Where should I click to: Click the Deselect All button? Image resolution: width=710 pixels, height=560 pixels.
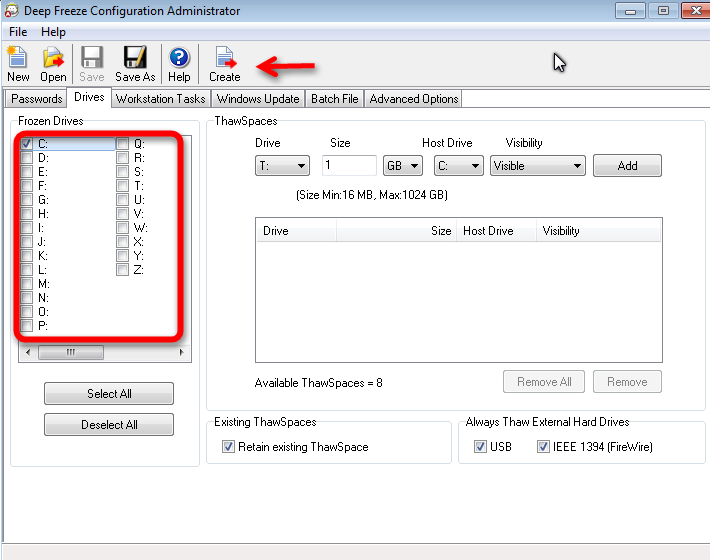(x=109, y=425)
